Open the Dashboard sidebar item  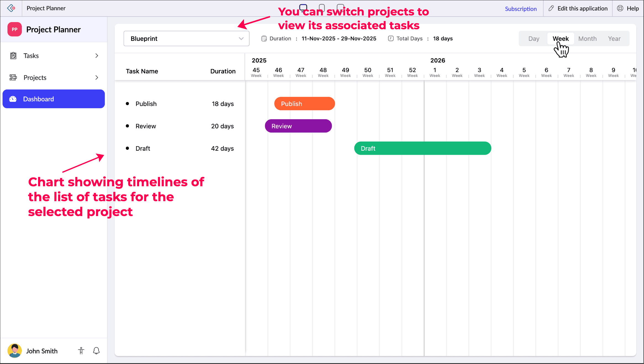point(54,99)
